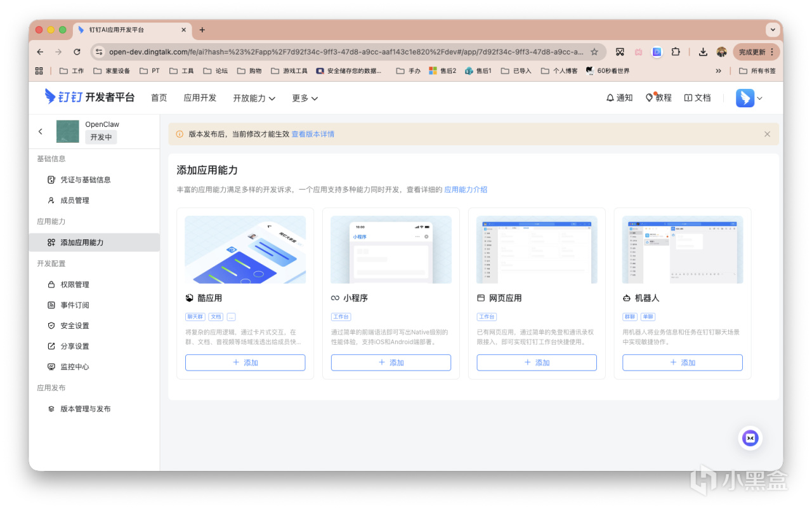Click the address bar URL field
The image size is (812, 509).
346,52
